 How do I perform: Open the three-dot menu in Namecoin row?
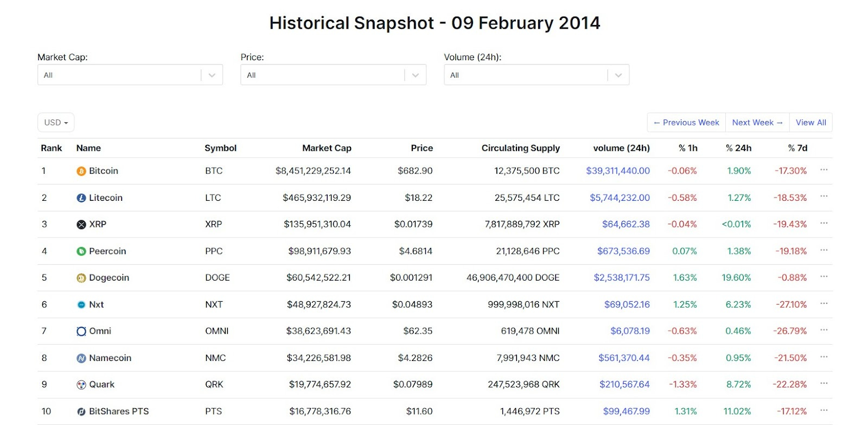(824, 357)
